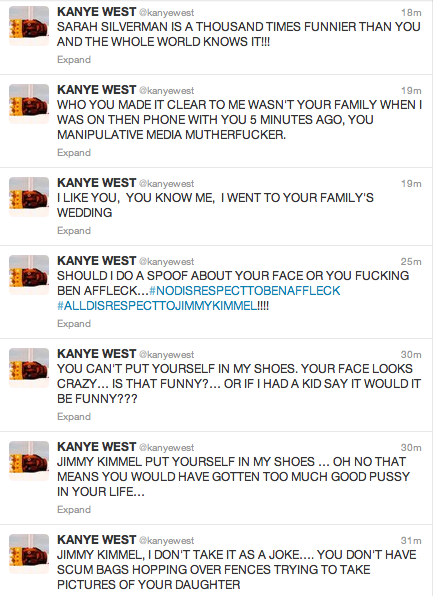Click avatar on 'scum bags' daughter tweet
This screenshot has height=596, width=433.
(29, 554)
